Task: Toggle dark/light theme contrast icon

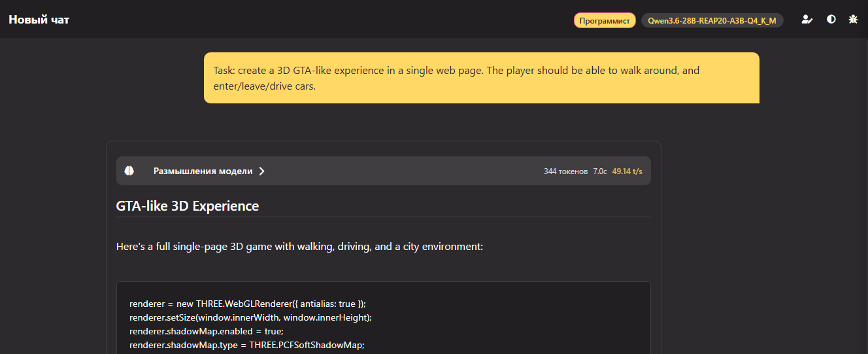Action: click(831, 20)
